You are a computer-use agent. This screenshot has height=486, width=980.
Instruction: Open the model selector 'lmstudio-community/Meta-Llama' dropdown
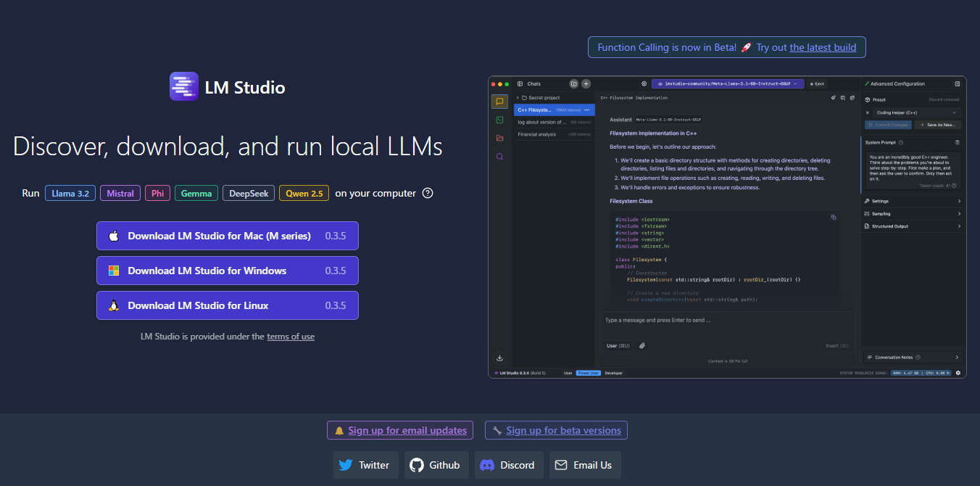727,84
